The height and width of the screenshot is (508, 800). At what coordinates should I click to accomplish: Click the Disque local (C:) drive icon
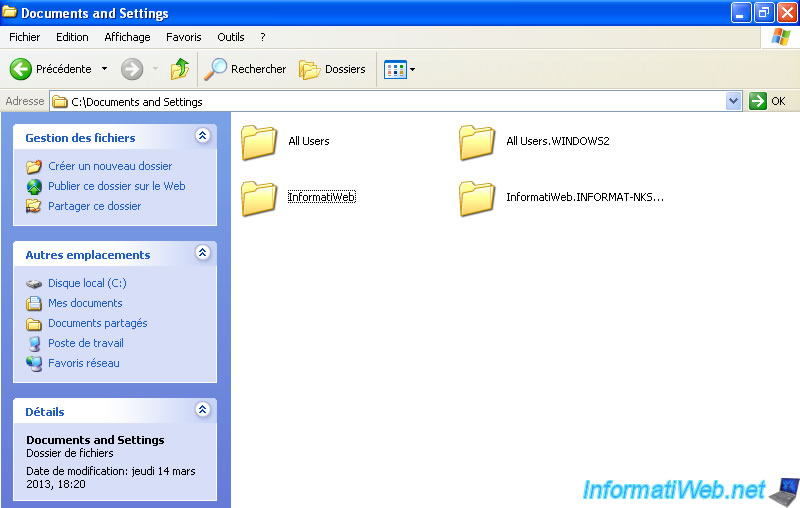click(34, 284)
